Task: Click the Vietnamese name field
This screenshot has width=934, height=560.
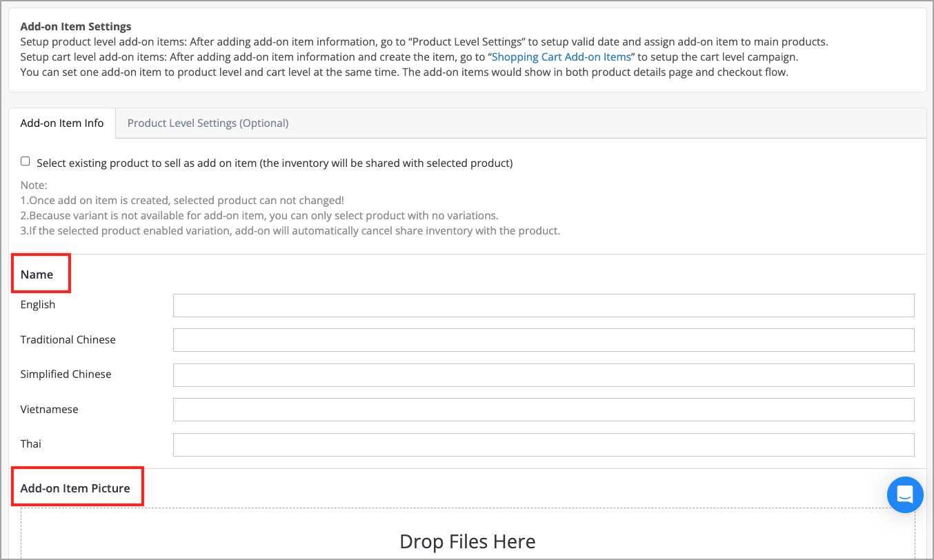Action: point(543,409)
